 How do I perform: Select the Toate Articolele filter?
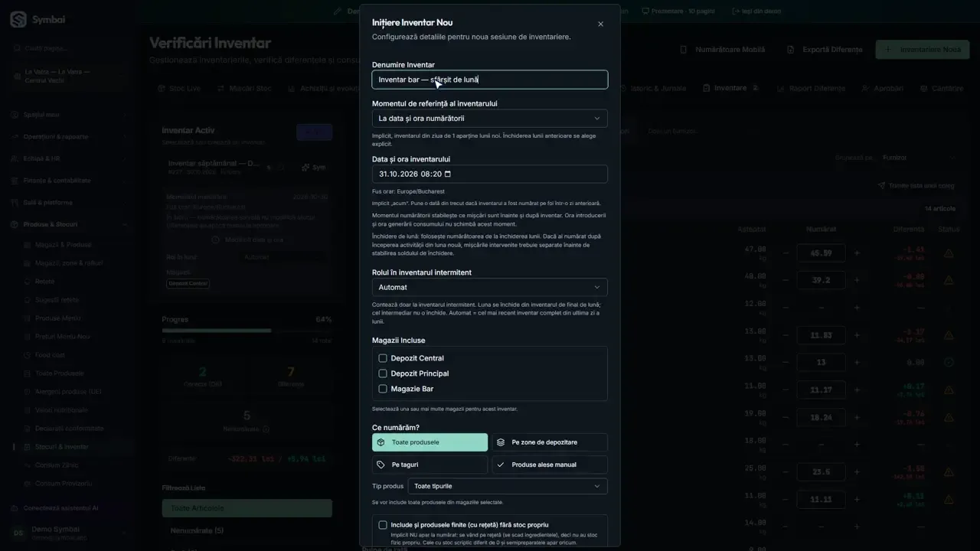pos(247,508)
